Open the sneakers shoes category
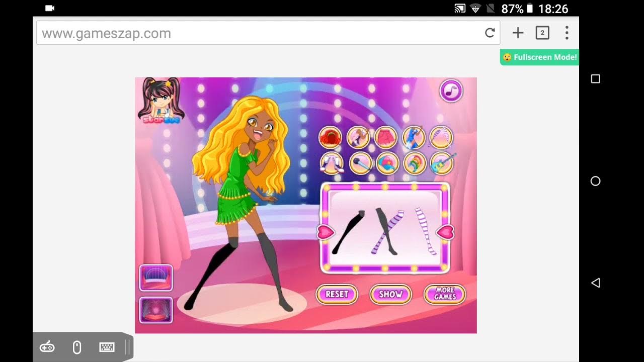 point(331,163)
